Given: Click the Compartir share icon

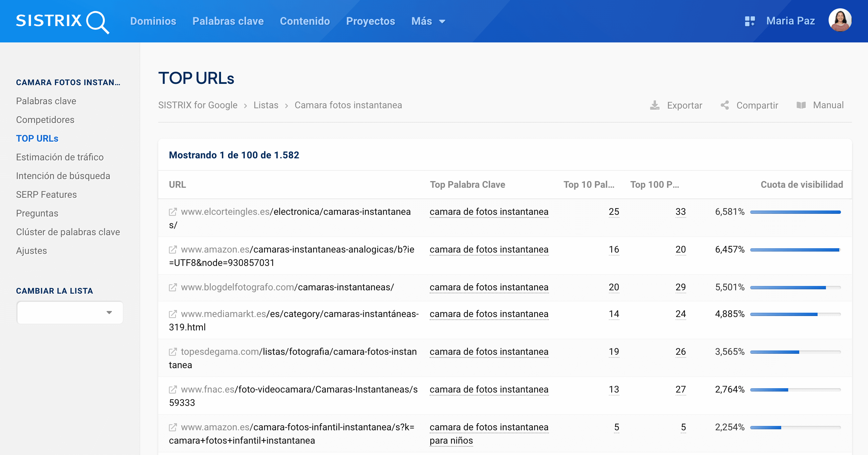Looking at the screenshot, I should tap(725, 105).
